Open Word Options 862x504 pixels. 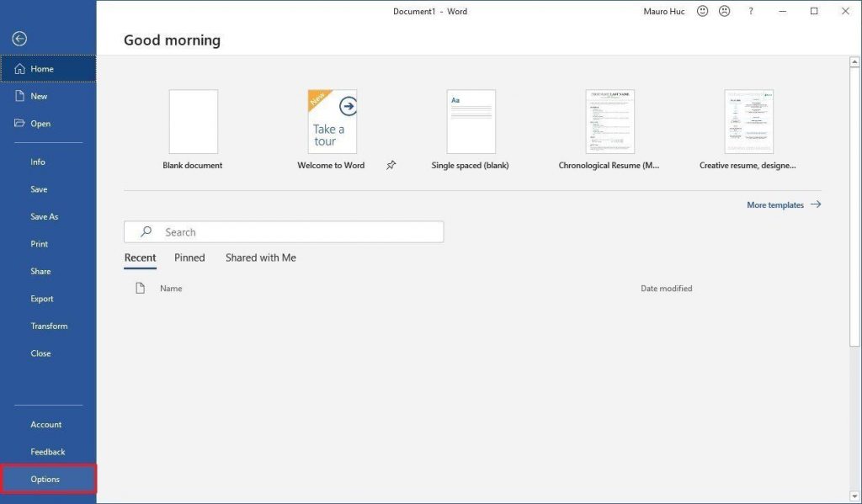48,480
